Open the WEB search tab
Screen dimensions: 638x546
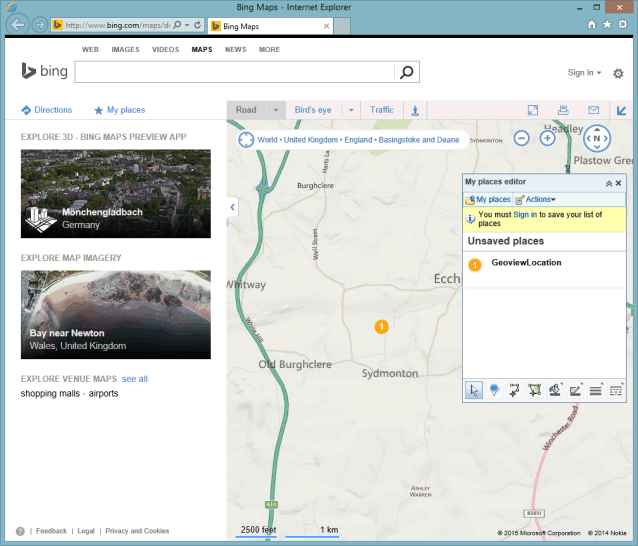[x=90, y=50]
